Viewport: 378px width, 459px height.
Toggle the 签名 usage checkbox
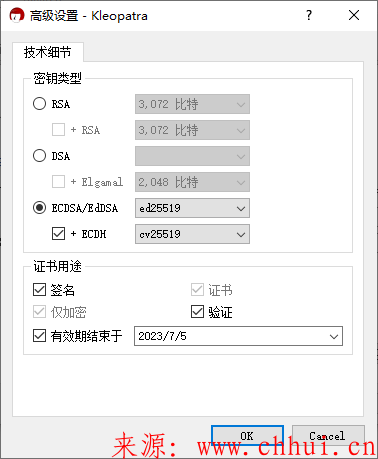[x=39, y=290]
